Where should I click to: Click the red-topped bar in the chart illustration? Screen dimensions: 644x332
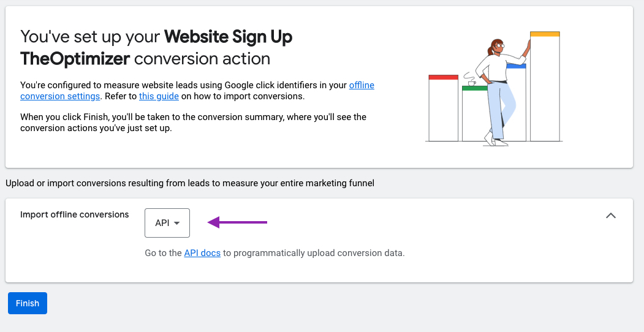(443, 108)
